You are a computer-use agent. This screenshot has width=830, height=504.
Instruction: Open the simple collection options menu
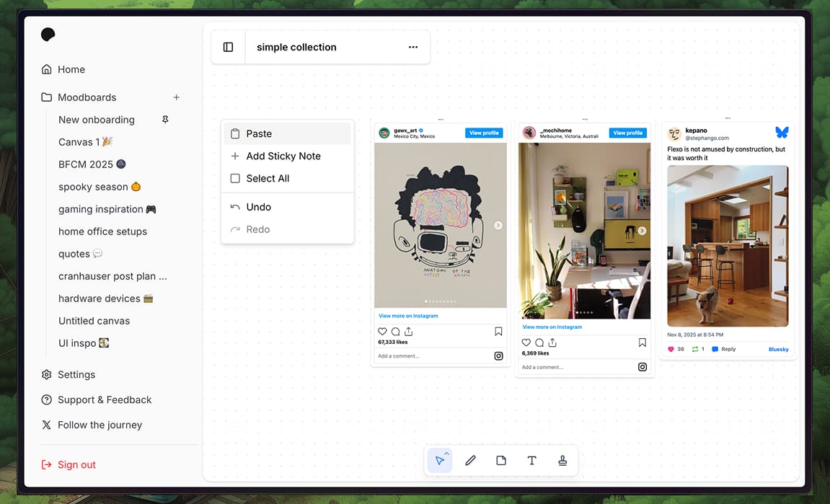[x=412, y=46]
